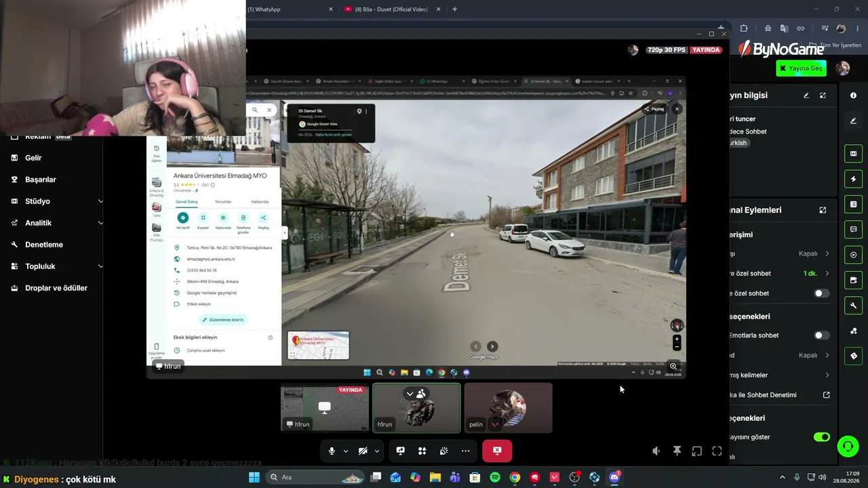Turn on camera in the Discord call
The image size is (868, 488).
363,451
